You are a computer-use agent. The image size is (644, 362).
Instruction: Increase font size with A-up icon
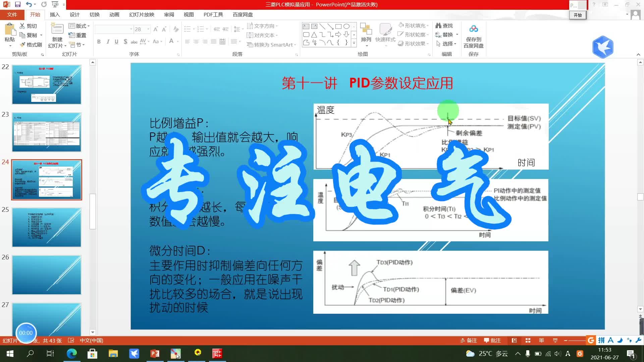point(156,29)
